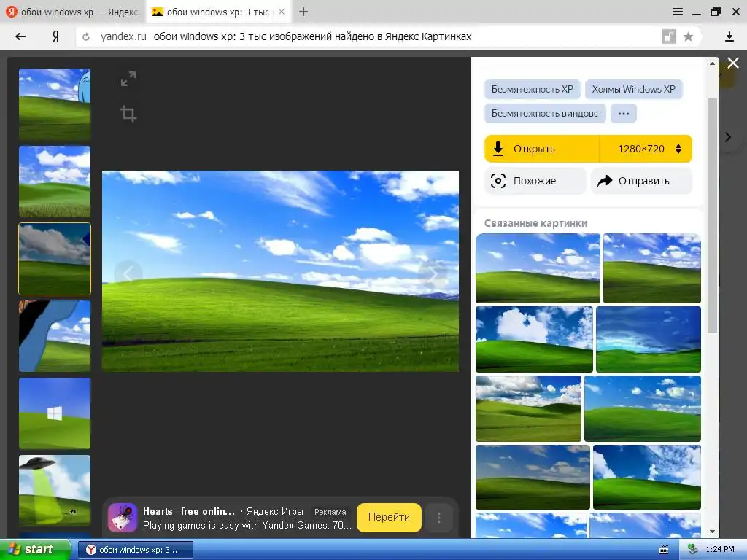The image size is (747, 560).
Task: Bookmark page with star icon
Action: tap(688, 36)
